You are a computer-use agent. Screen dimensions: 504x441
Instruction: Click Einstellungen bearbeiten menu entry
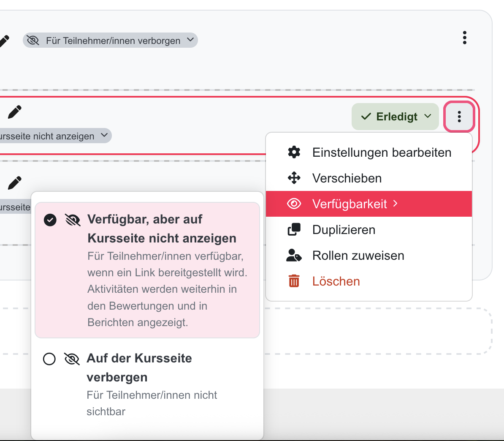[382, 152]
